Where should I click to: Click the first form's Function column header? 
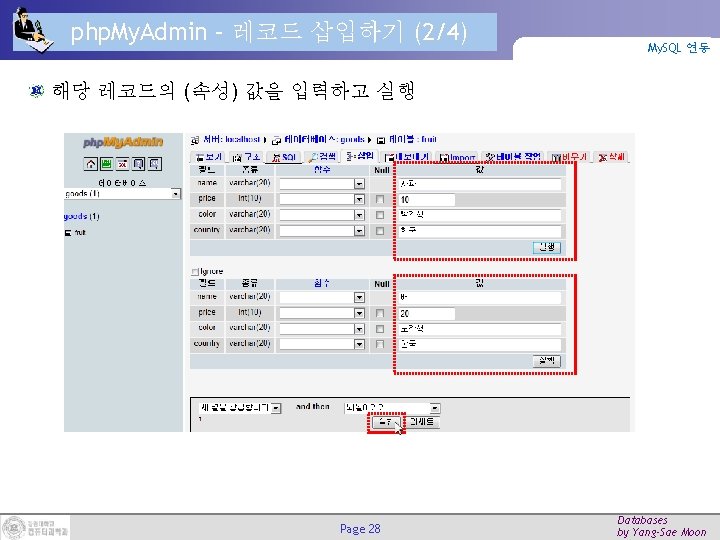[322, 170]
